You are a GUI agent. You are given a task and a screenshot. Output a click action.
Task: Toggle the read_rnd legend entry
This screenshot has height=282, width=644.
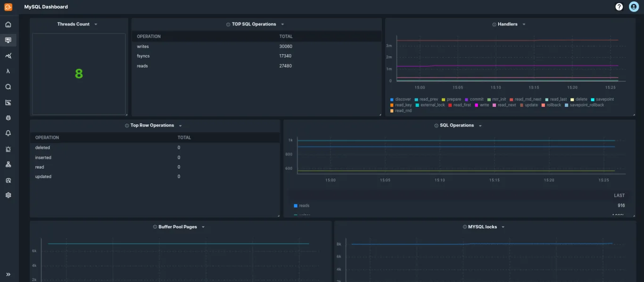[401, 111]
